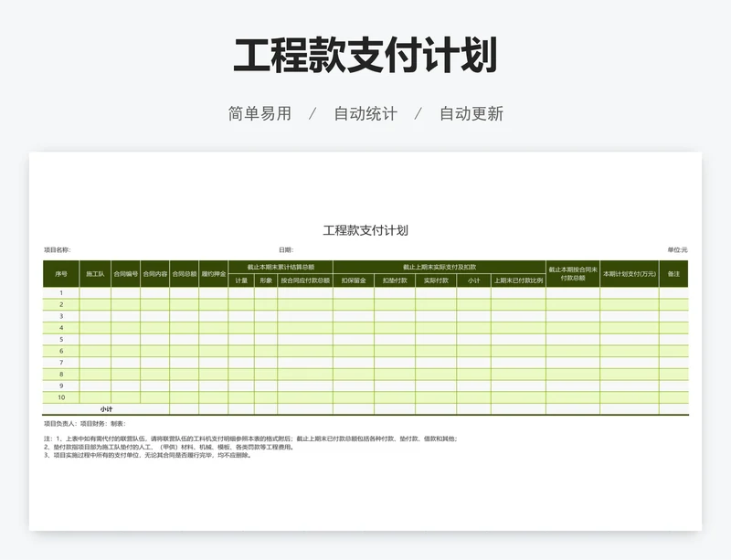Click the 本期计划支付(万元) column header

click(x=630, y=274)
